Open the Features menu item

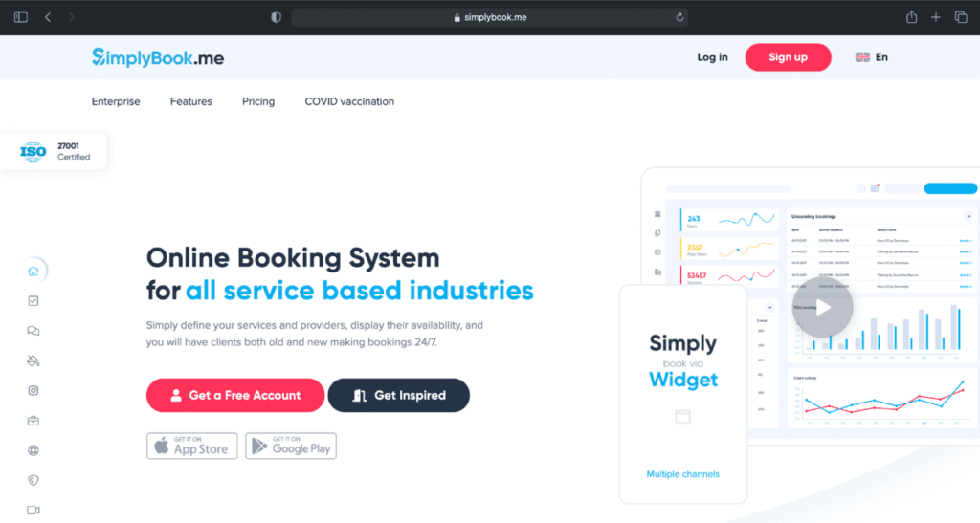191,101
